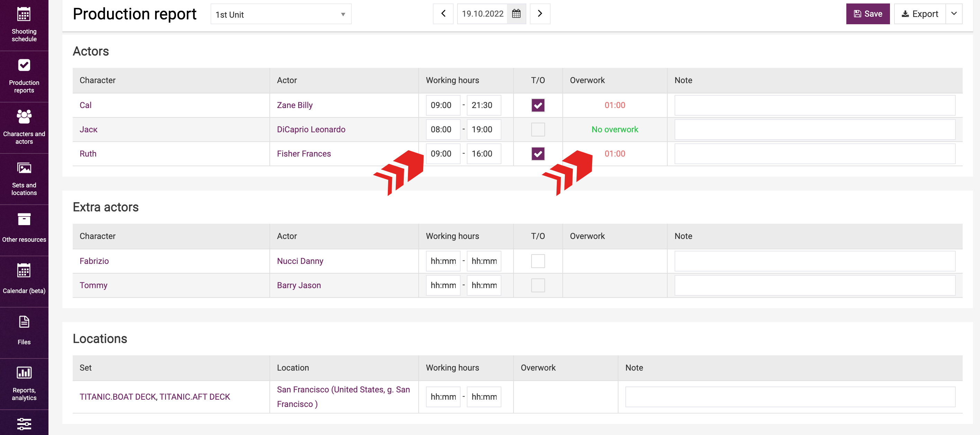Check T/O checkbox for Jack
The height and width of the screenshot is (435, 980).
pyautogui.click(x=538, y=130)
